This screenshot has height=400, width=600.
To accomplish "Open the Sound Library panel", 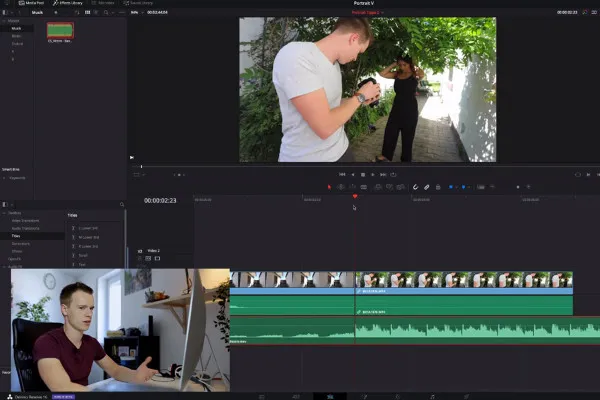I will pos(138,3).
